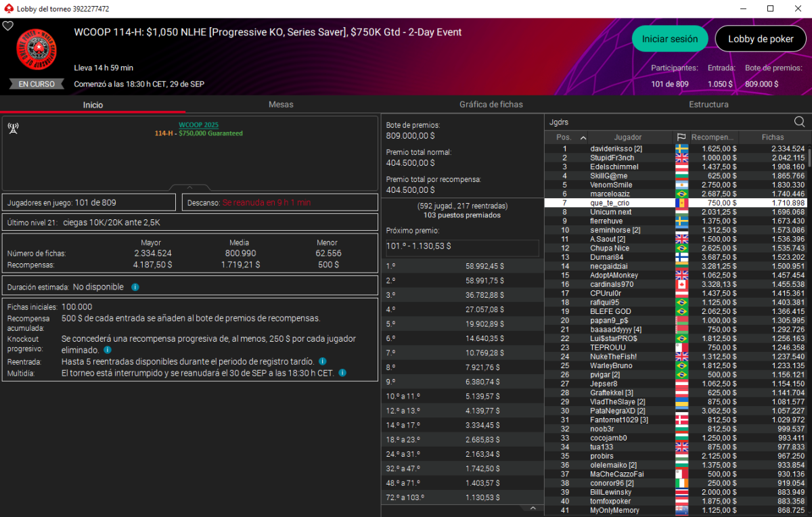
Task: Select player row necgaidziai
Action: [676, 266]
